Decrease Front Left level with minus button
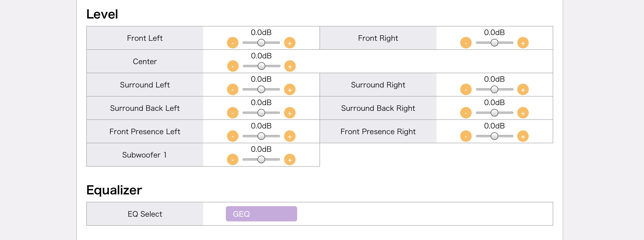Viewport: 644px width, 240px height. click(x=232, y=43)
